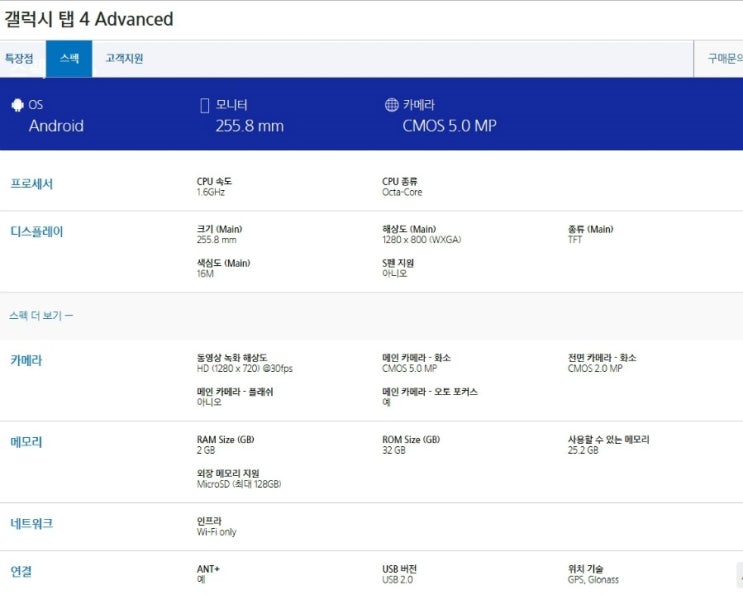
Task: Click the 갤럭시 탭 4 Advanced title
Action: point(89,19)
